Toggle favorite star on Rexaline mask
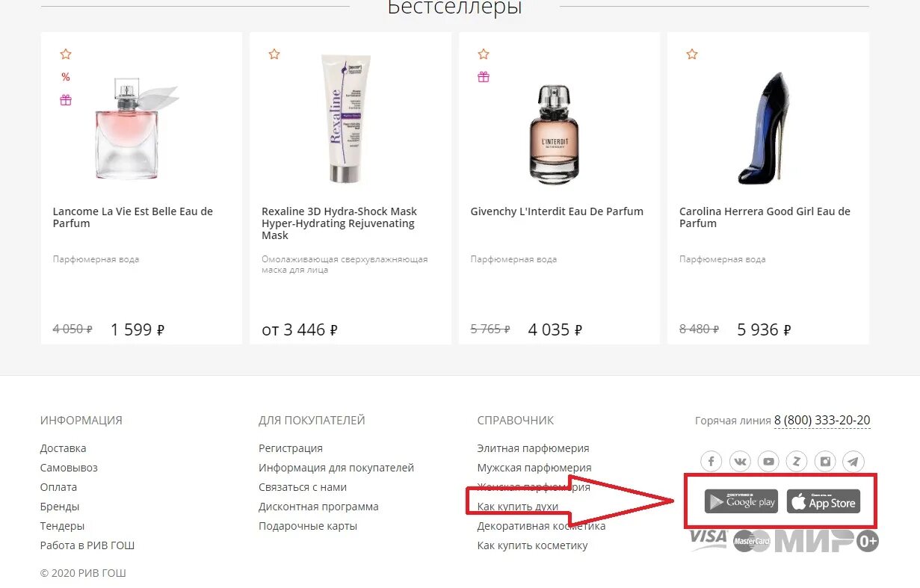Viewport: 920px width, 588px height. pyautogui.click(x=274, y=54)
